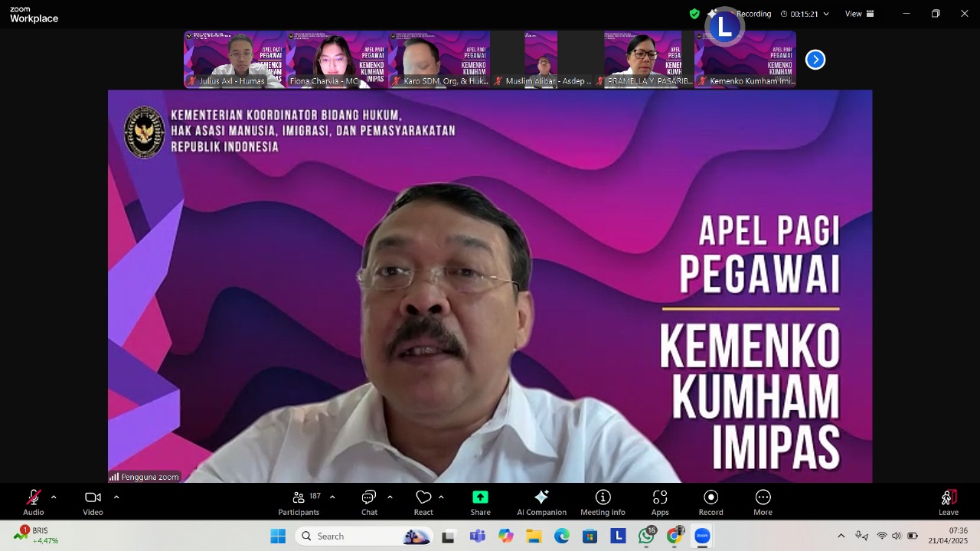
Task: Open the Apps panel
Action: coord(660,502)
